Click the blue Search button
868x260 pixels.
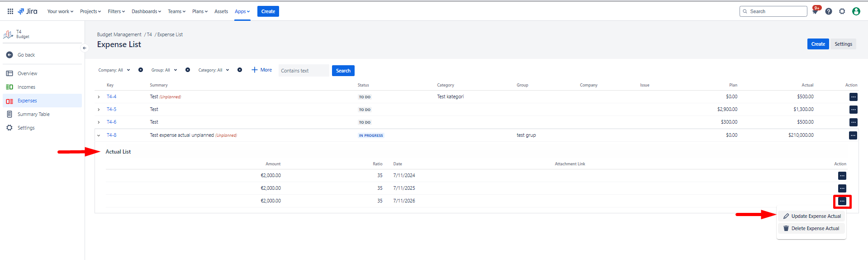[343, 71]
